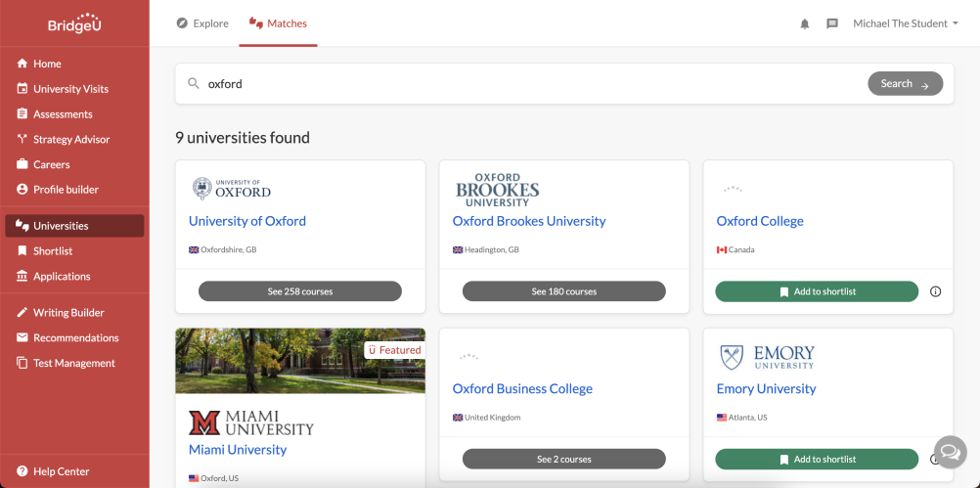Click the University of Oxford logo
Viewport: 980px width, 488px height.
tap(231, 189)
